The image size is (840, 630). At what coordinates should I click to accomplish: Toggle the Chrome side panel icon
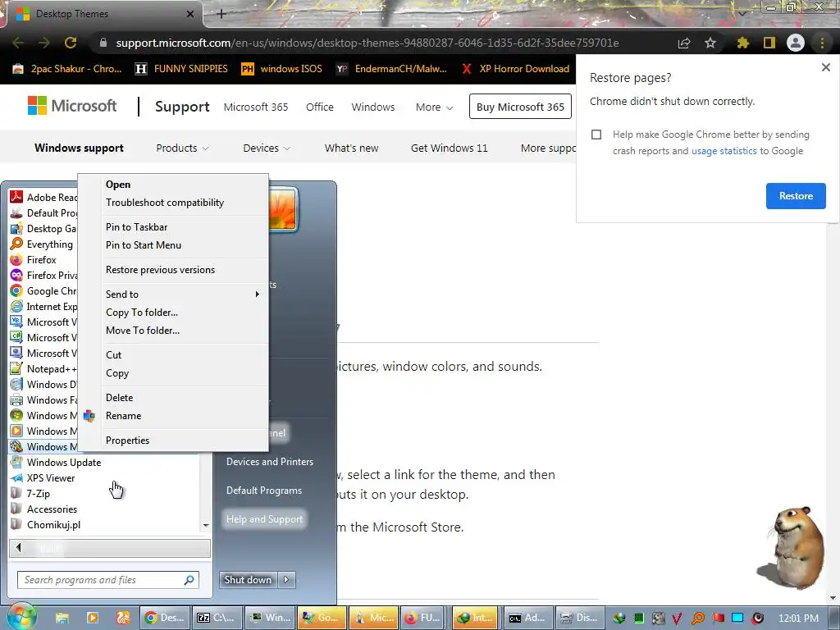(x=769, y=43)
